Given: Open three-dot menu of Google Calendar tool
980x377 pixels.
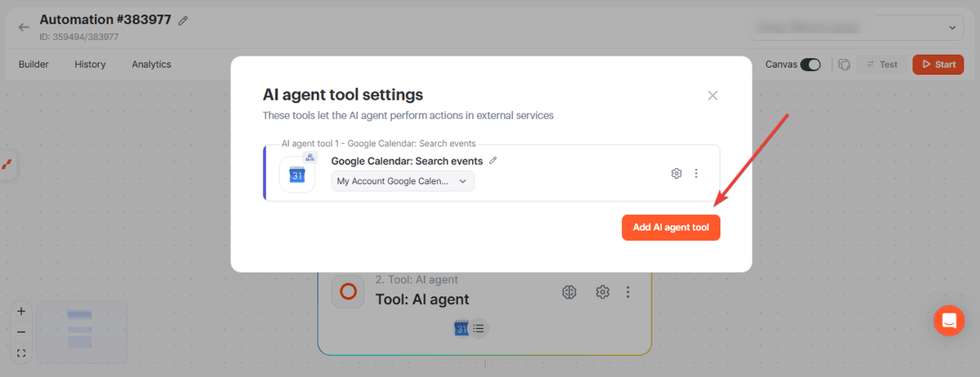Looking at the screenshot, I should [696, 173].
